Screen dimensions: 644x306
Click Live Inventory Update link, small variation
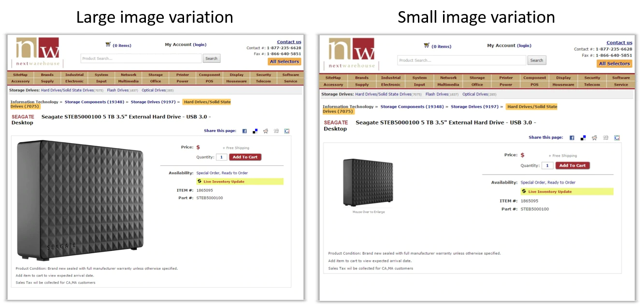point(550,191)
